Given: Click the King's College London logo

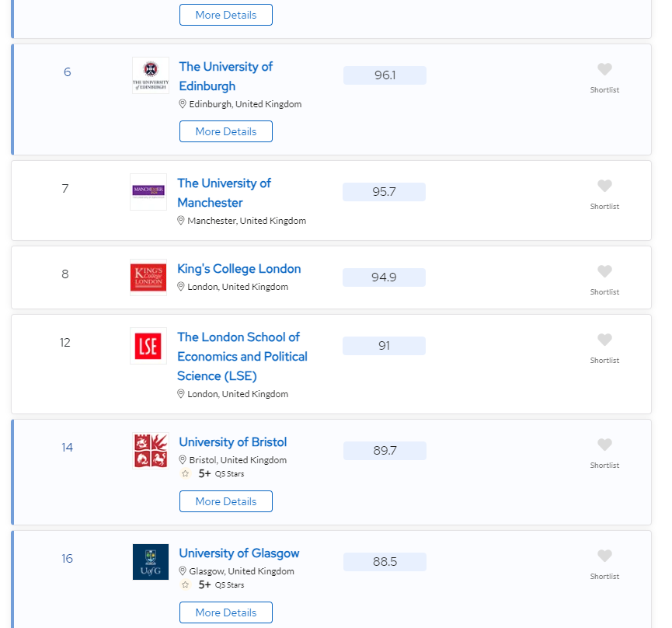Looking at the screenshot, I should click(x=148, y=277).
